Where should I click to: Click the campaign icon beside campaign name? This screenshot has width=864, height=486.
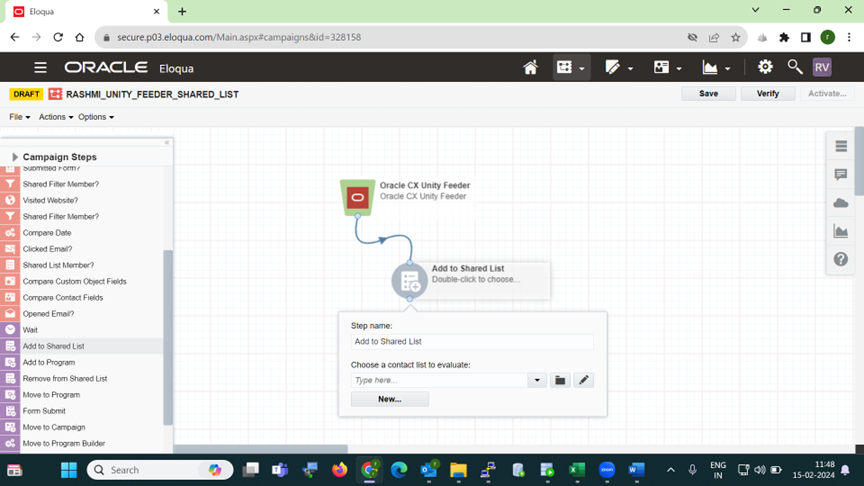(x=55, y=94)
